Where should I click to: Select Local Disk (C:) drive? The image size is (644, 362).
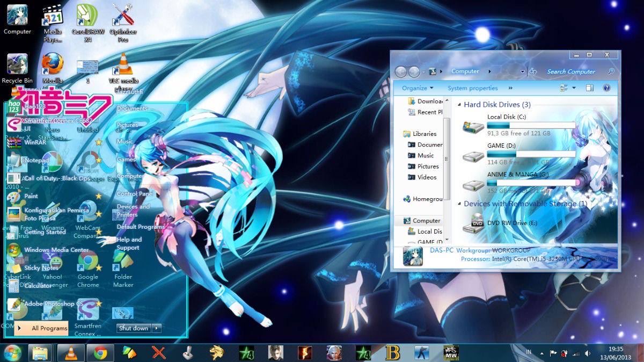coord(518,125)
